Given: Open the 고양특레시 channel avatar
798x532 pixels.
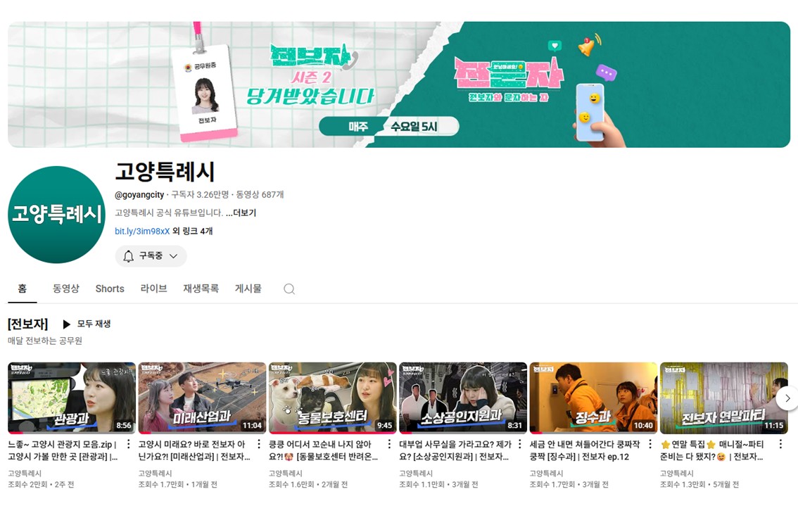Looking at the screenshot, I should pyautogui.click(x=56, y=215).
